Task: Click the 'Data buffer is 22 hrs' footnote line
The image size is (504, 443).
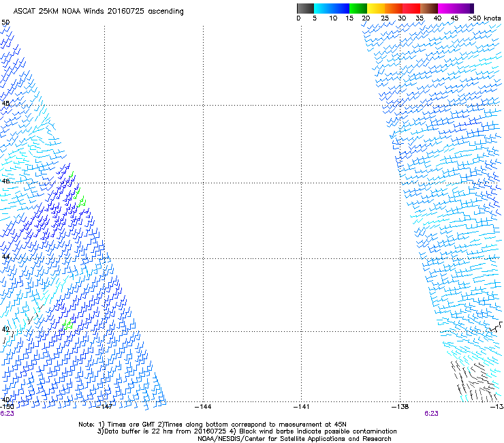Action: tap(247, 431)
